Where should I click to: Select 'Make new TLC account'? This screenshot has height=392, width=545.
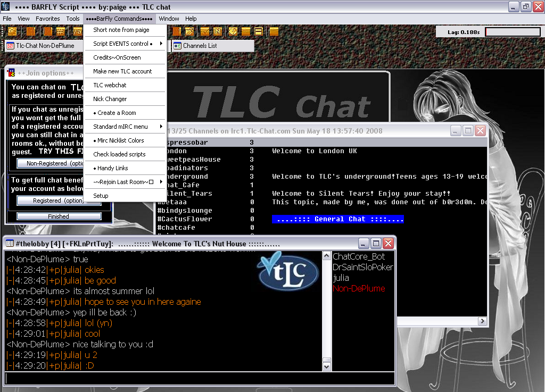pos(125,71)
